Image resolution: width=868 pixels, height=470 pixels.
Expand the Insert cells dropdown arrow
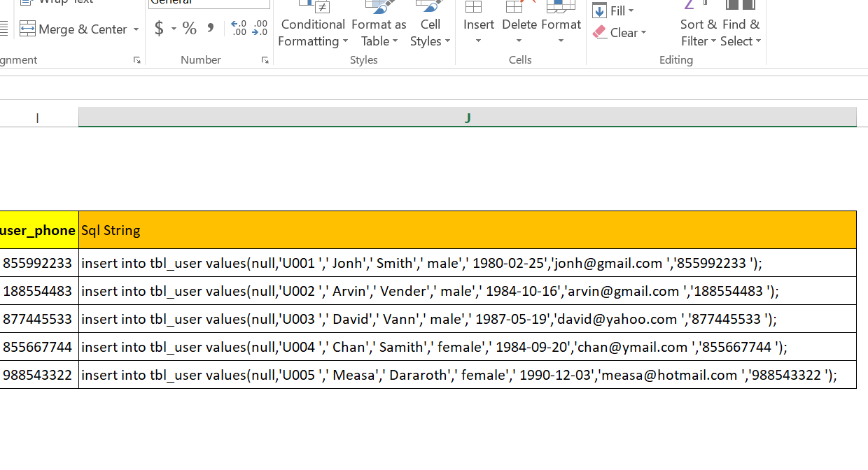pos(479,41)
